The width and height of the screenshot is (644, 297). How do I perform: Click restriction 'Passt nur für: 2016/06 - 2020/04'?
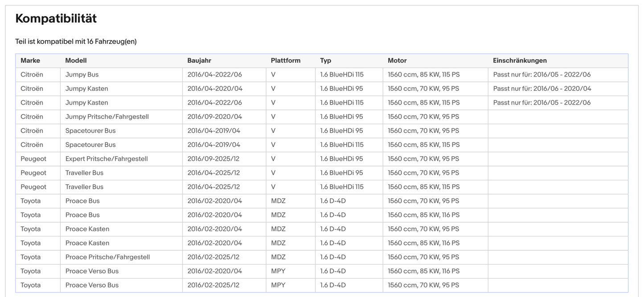[x=542, y=89]
